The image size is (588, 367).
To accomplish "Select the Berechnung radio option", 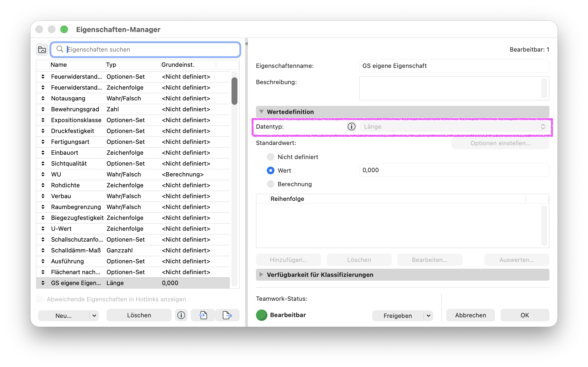I will point(271,184).
